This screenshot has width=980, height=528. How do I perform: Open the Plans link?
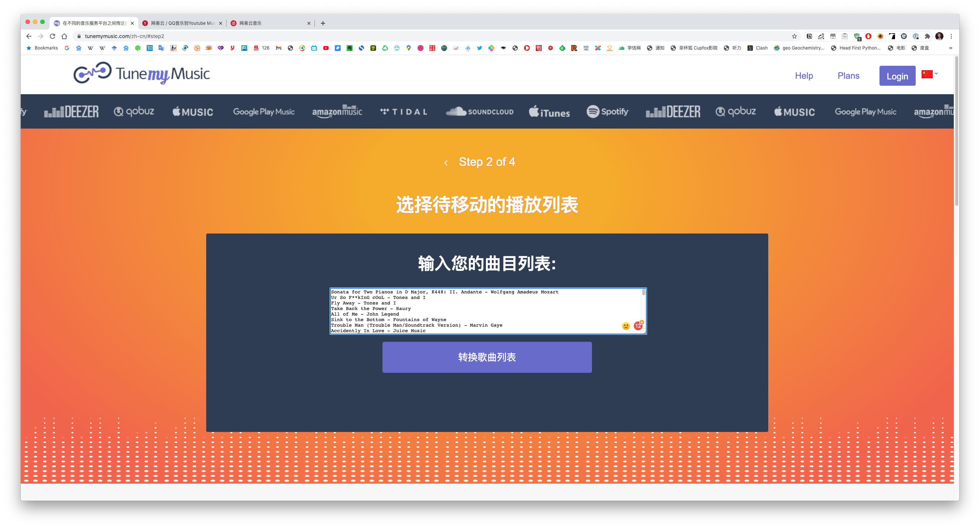click(x=848, y=75)
